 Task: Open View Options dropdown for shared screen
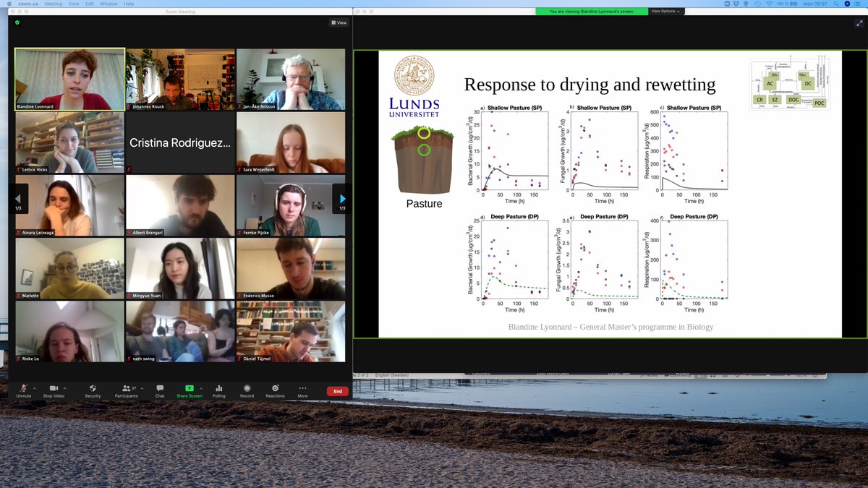click(665, 11)
